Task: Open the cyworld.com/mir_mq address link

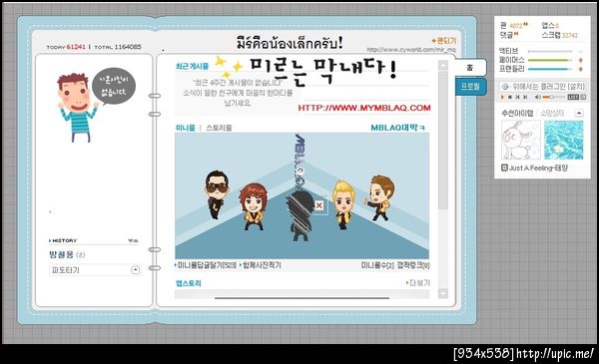Action: pyautogui.click(x=411, y=50)
